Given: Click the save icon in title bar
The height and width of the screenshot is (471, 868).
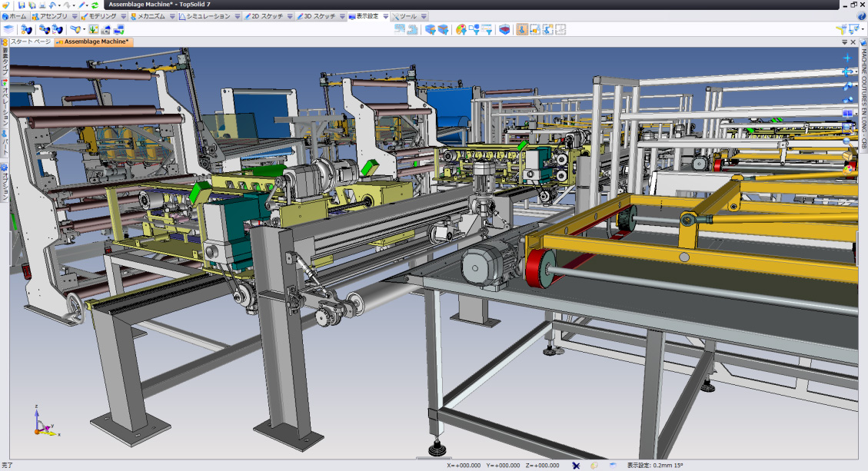Looking at the screenshot, I should click(x=22, y=5).
